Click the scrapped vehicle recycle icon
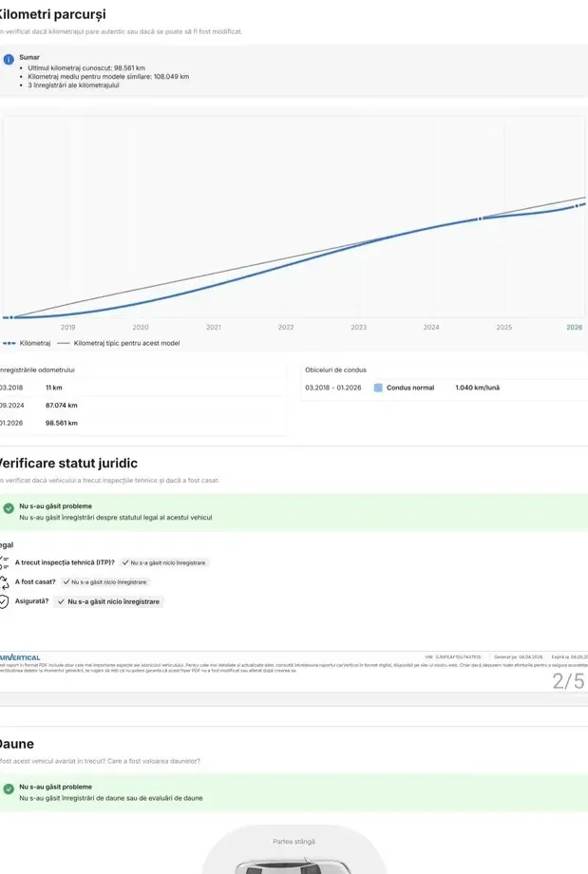Image resolution: width=588 pixels, height=874 pixels. [4, 582]
